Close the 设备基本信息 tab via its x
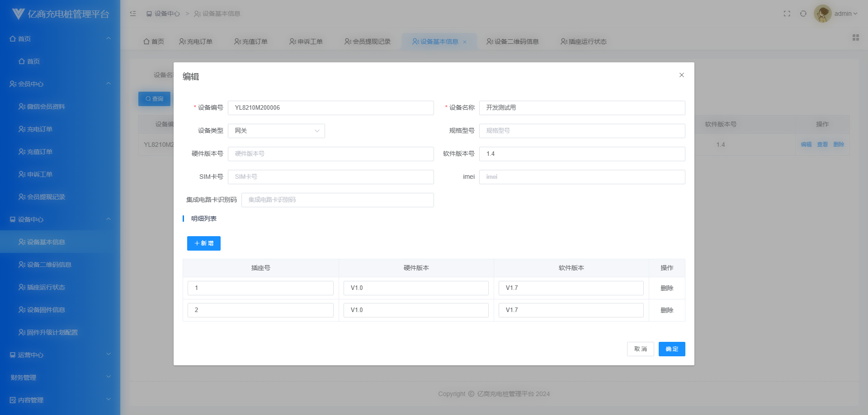The image size is (868, 415). click(465, 42)
